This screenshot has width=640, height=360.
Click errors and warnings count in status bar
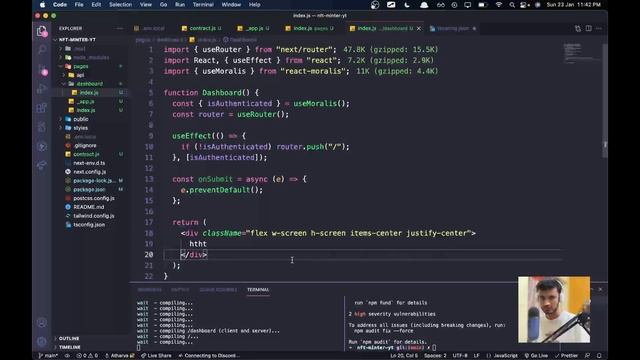point(87,356)
